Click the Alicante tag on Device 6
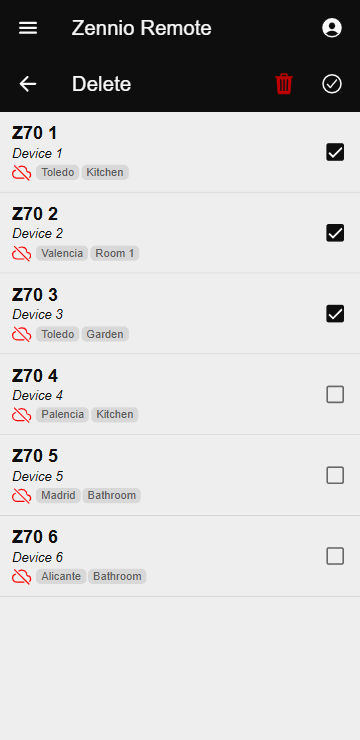 click(x=61, y=576)
